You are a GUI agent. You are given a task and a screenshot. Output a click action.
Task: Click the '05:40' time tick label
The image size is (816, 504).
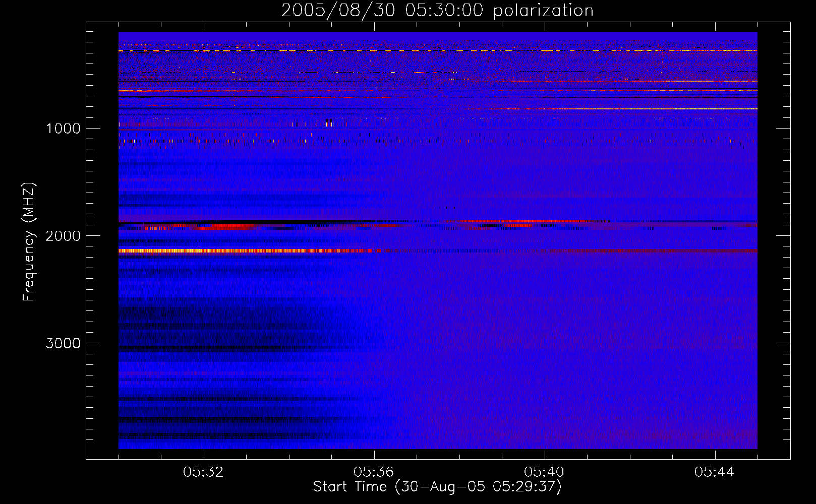[x=545, y=472]
